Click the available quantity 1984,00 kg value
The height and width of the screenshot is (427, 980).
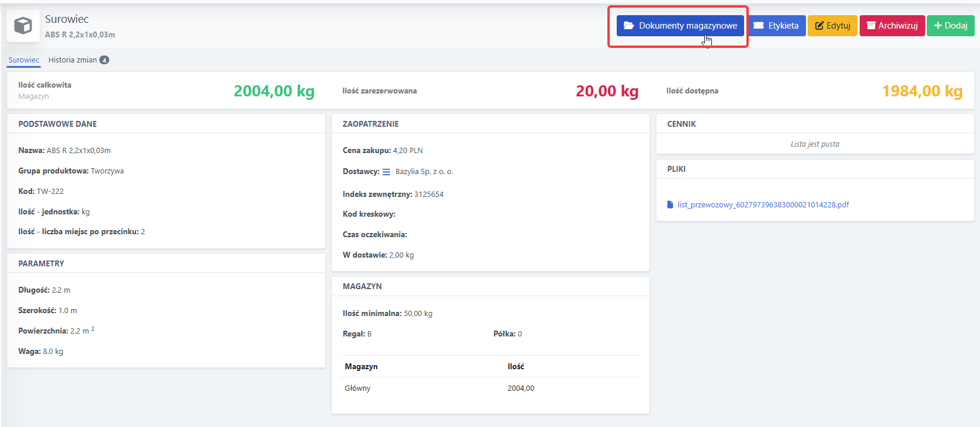pos(922,91)
